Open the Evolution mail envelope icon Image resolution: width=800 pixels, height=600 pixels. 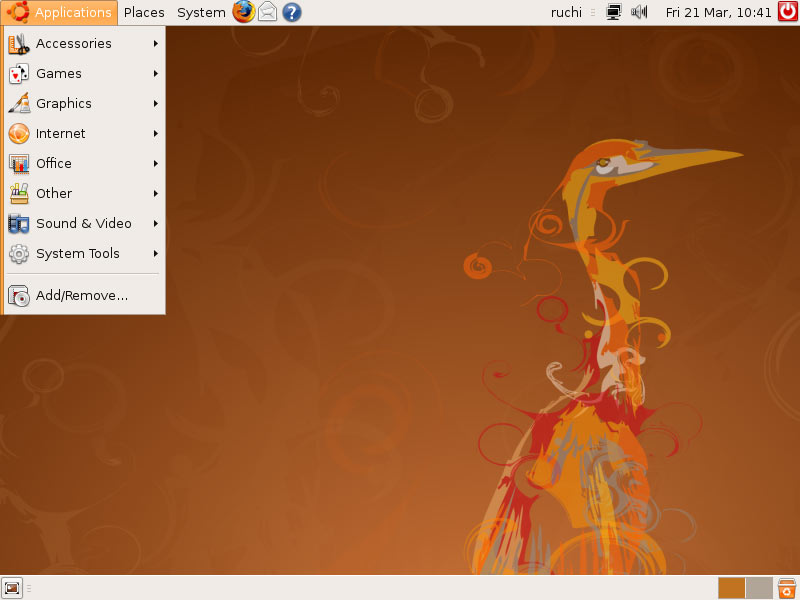268,12
